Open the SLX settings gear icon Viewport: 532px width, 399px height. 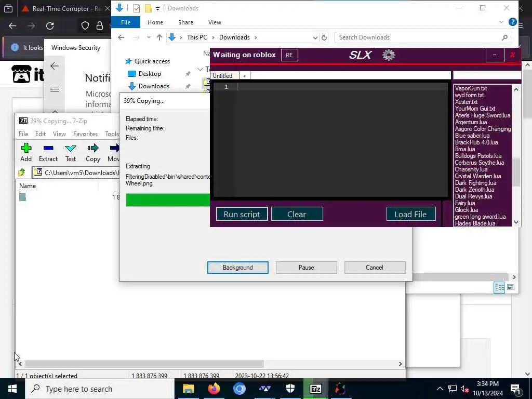click(389, 55)
